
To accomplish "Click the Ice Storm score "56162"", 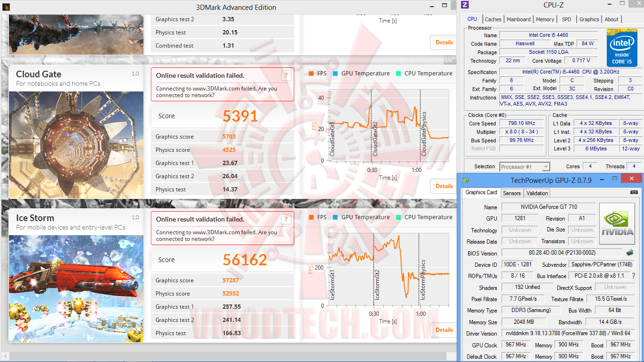I will 245,260.
